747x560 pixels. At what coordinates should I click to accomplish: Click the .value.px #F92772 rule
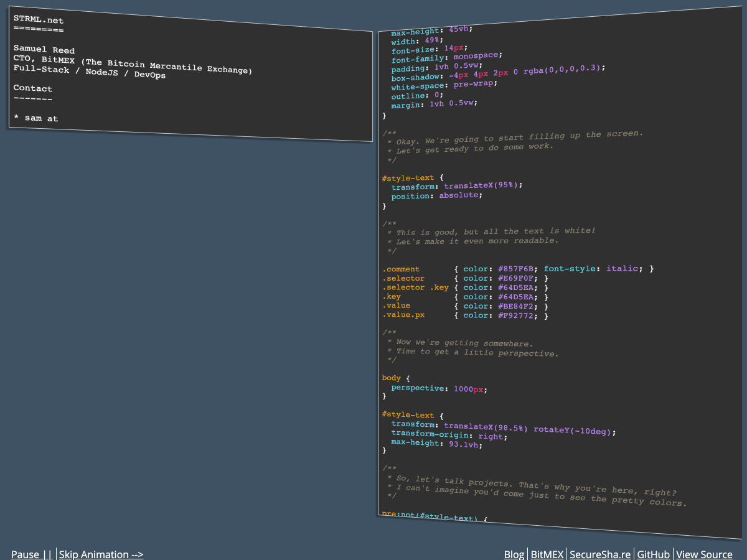pyautogui.click(x=465, y=315)
